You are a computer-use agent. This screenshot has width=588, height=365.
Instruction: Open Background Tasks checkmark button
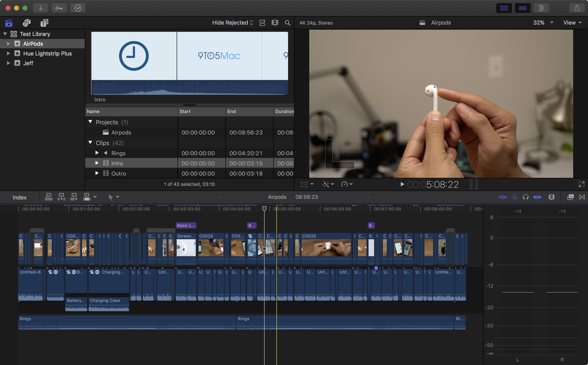(78, 8)
